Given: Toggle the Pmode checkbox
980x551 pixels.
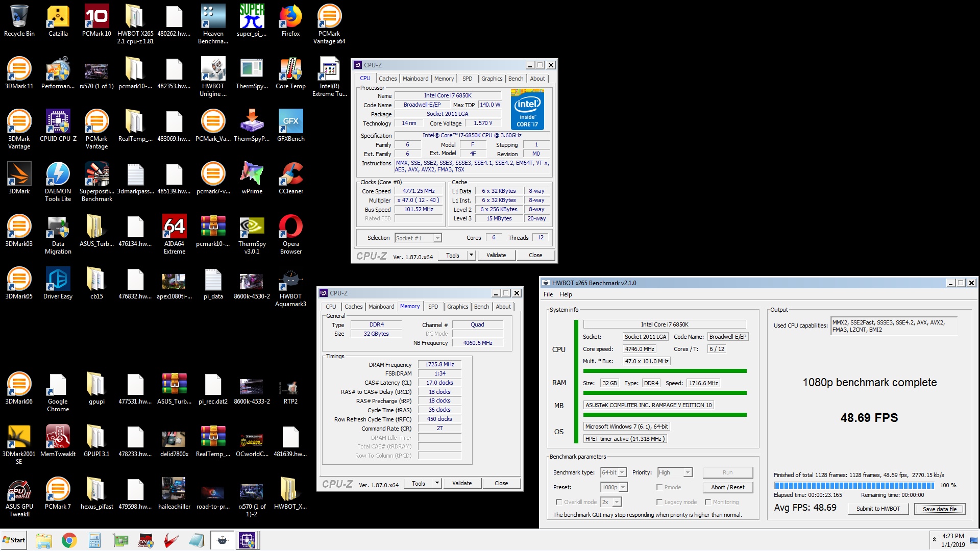Looking at the screenshot, I should (659, 487).
